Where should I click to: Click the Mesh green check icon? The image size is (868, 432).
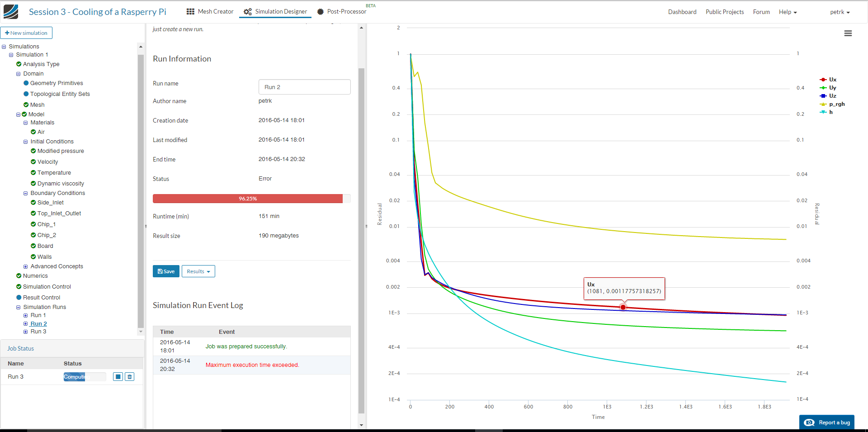pos(26,105)
